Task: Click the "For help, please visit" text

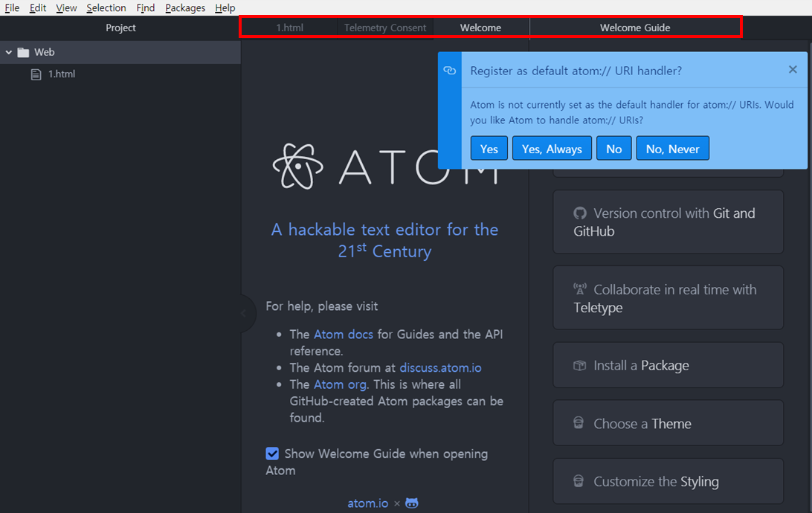Action: 321,306
